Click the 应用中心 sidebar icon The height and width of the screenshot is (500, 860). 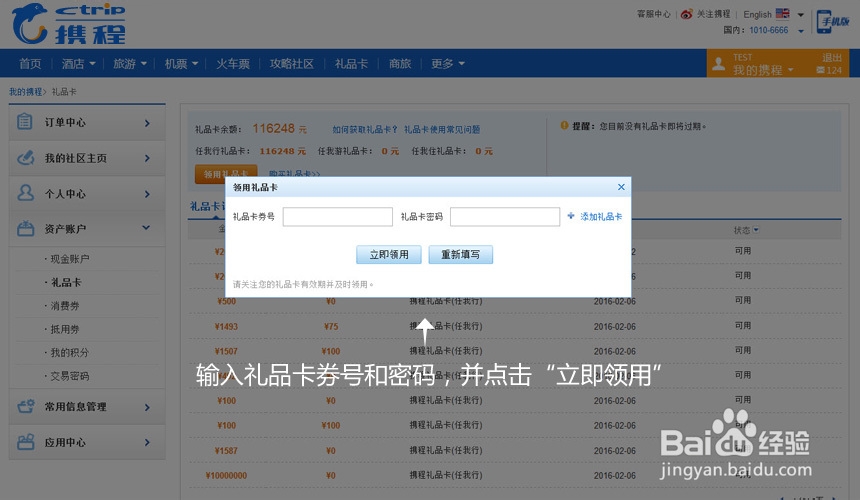point(25,442)
